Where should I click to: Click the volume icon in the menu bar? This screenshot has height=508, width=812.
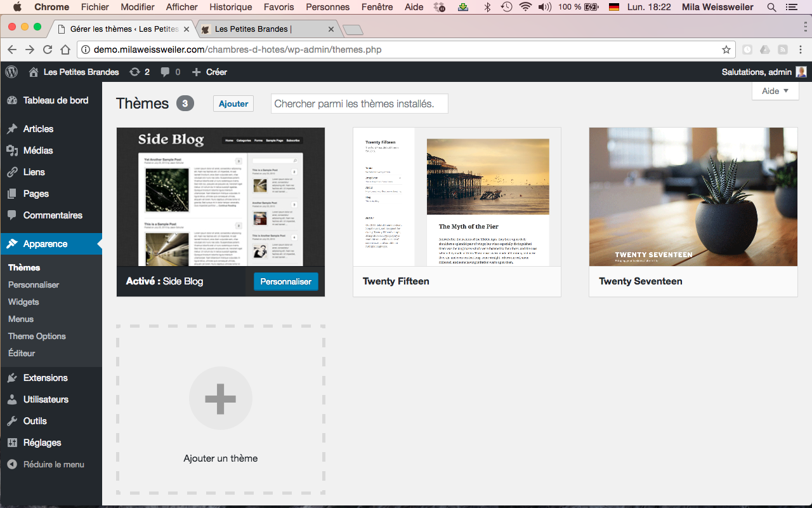[544, 7]
